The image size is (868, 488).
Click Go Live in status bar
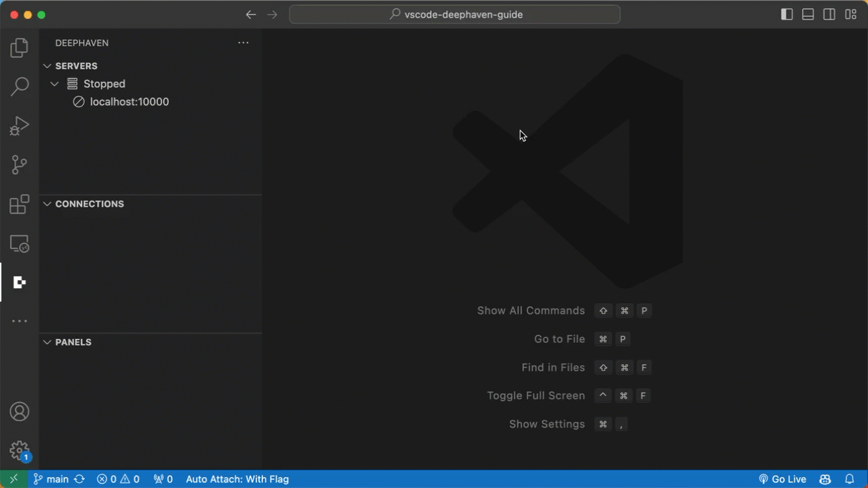(x=782, y=479)
